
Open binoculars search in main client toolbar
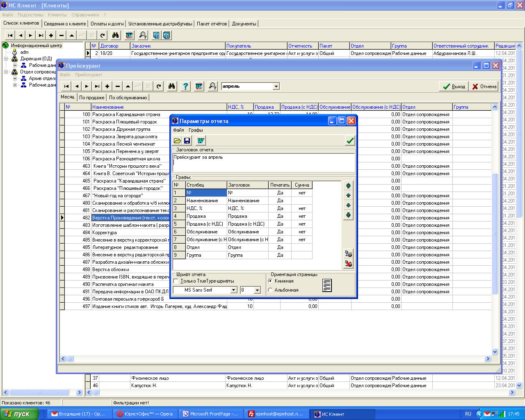tap(116, 35)
